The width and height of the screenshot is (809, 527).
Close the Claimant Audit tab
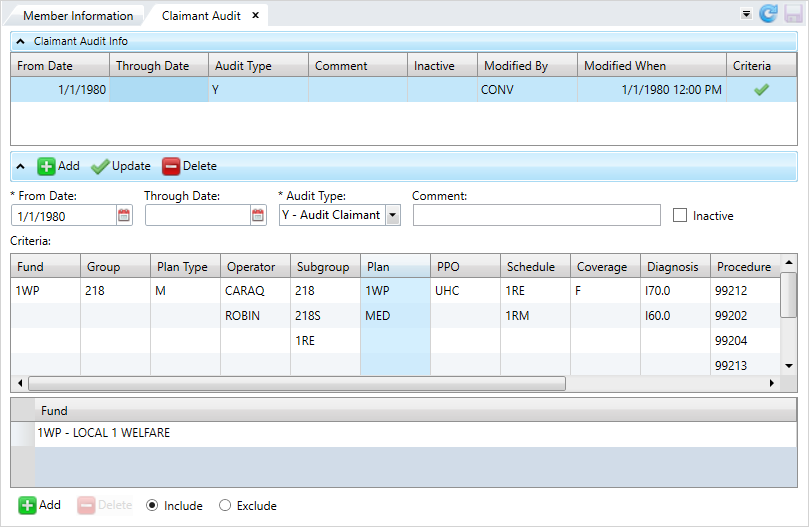[x=255, y=15]
